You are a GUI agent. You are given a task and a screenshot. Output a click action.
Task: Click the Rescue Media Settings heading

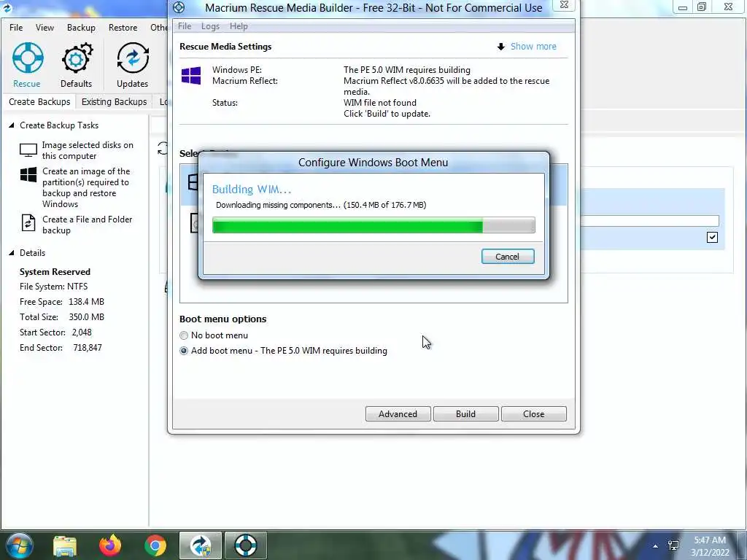tap(225, 47)
